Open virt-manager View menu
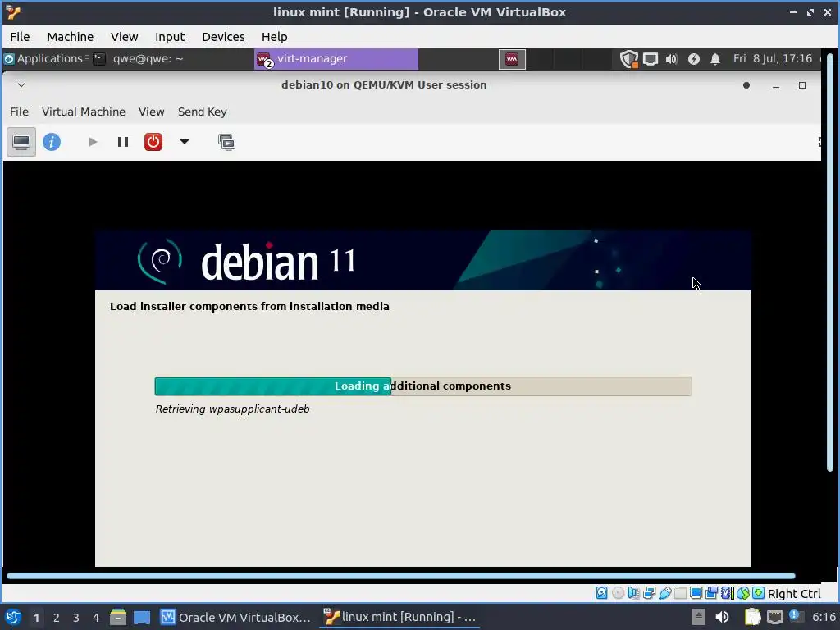840x630 pixels. point(152,112)
